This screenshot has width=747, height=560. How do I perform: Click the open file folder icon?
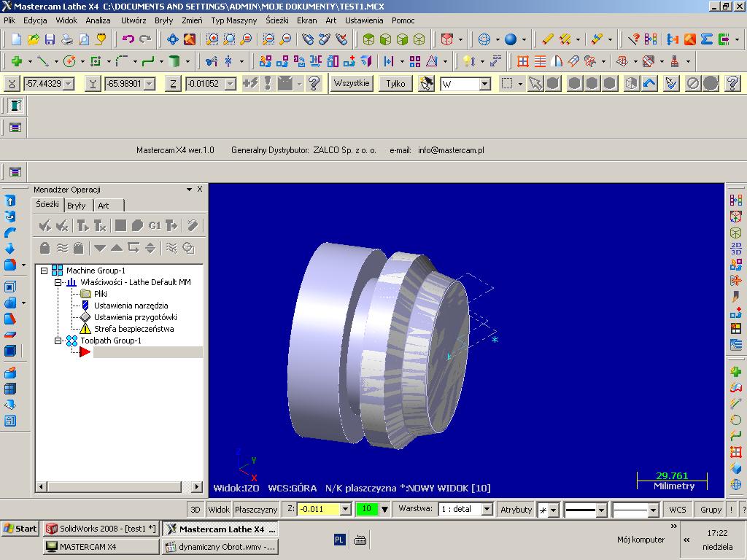[33, 39]
